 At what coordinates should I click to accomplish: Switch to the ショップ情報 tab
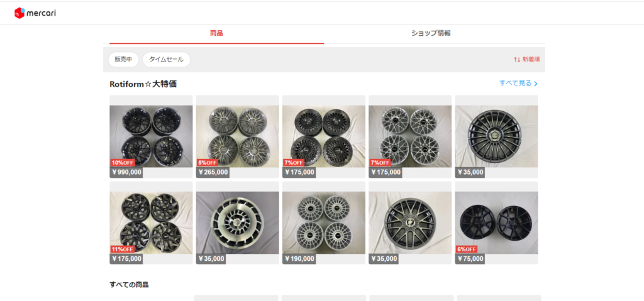pyautogui.click(x=431, y=33)
